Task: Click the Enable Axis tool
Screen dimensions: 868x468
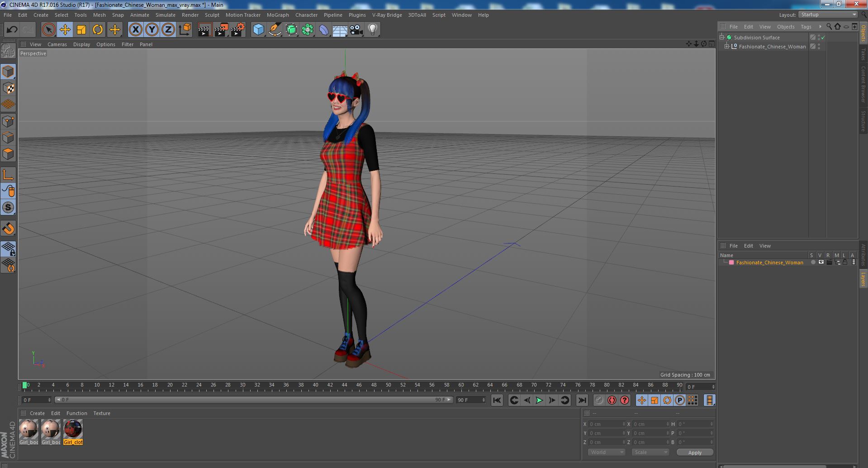Action: [x=8, y=175]
